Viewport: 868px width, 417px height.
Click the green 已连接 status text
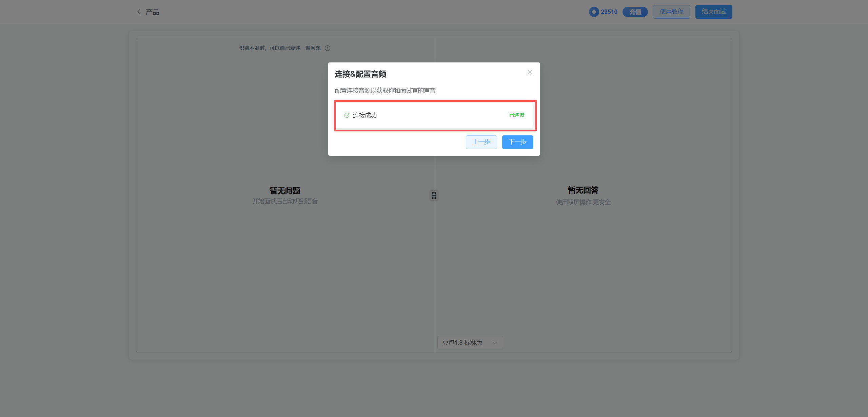click(516, 115)
